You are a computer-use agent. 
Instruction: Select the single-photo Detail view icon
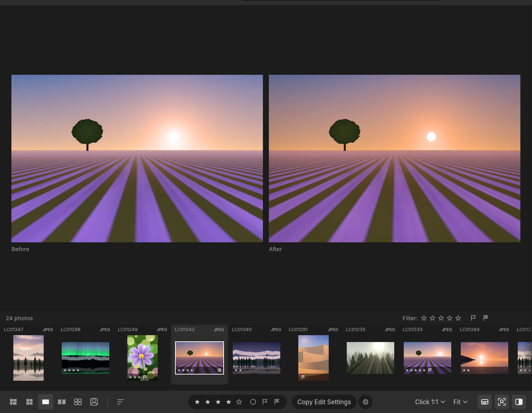coord(46,402)
